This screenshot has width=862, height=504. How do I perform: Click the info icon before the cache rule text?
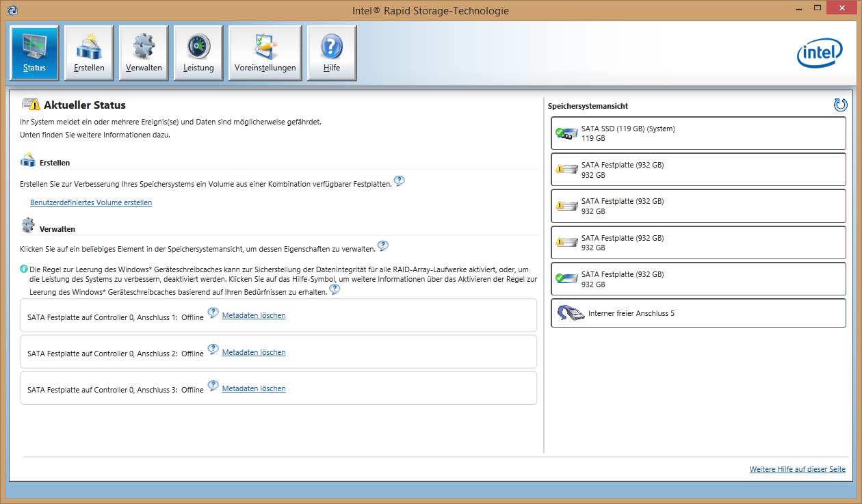pos(24,269)
